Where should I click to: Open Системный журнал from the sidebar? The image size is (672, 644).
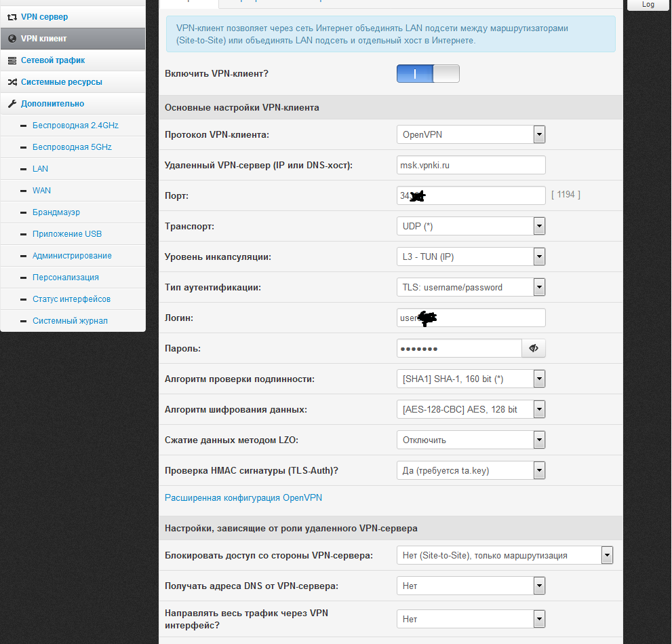tap(70, 321)
